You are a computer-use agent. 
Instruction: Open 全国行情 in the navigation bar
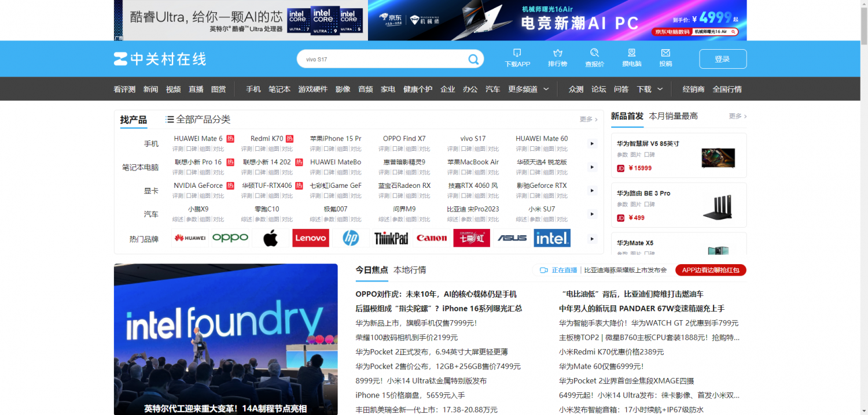click(x=727, y=89)
